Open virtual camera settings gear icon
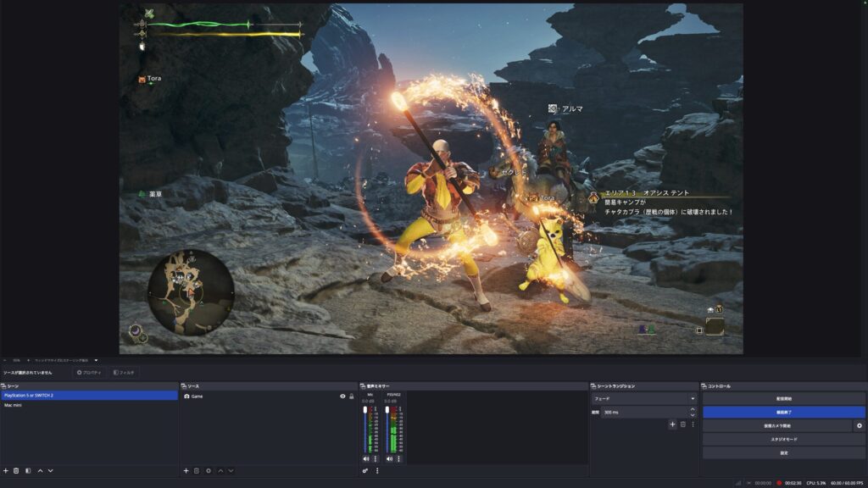Image resolution: width=868 pixels, height=488 pixels. [x=860, y=425]
